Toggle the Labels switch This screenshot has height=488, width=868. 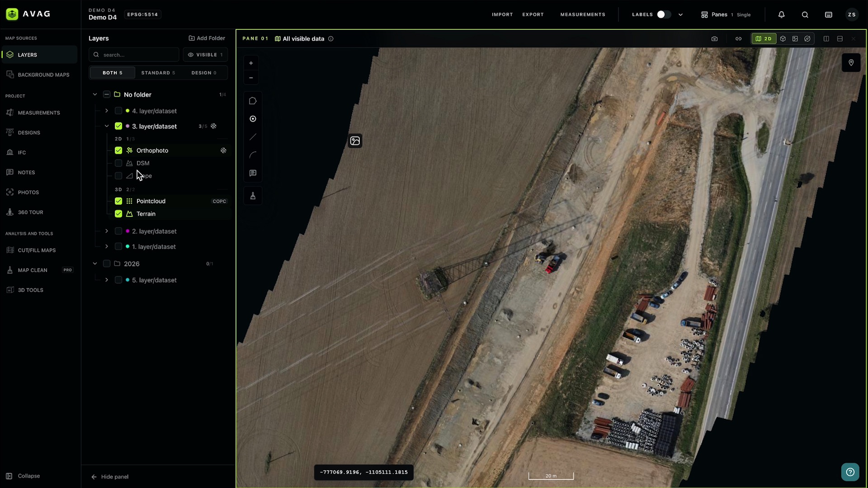(x=664, y=14)
